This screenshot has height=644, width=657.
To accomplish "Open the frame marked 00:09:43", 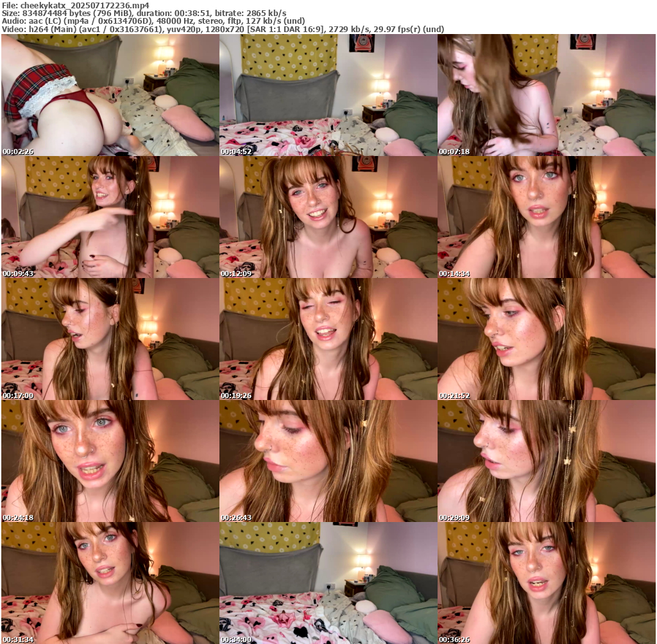I will [x=110, y=217].
